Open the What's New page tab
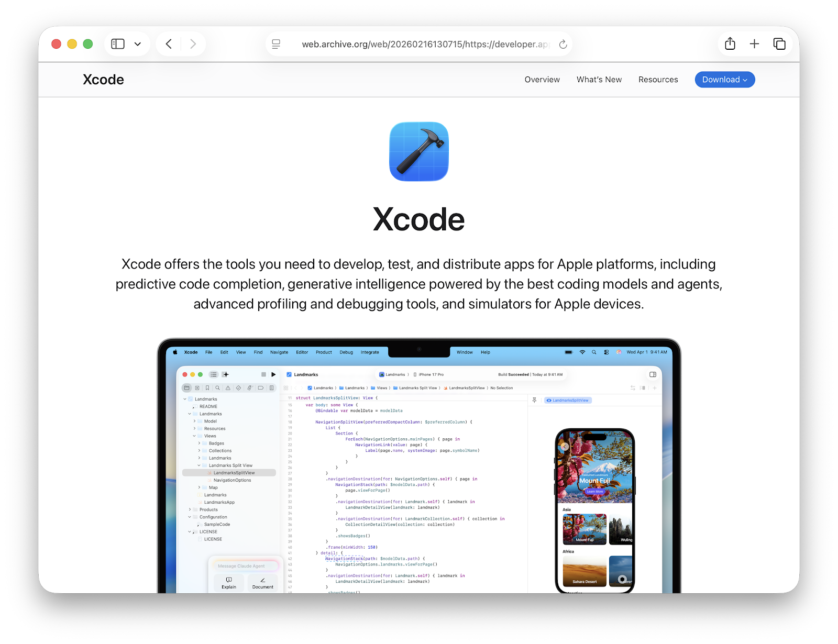Screen dimensions: 838x644 [599, 80]
